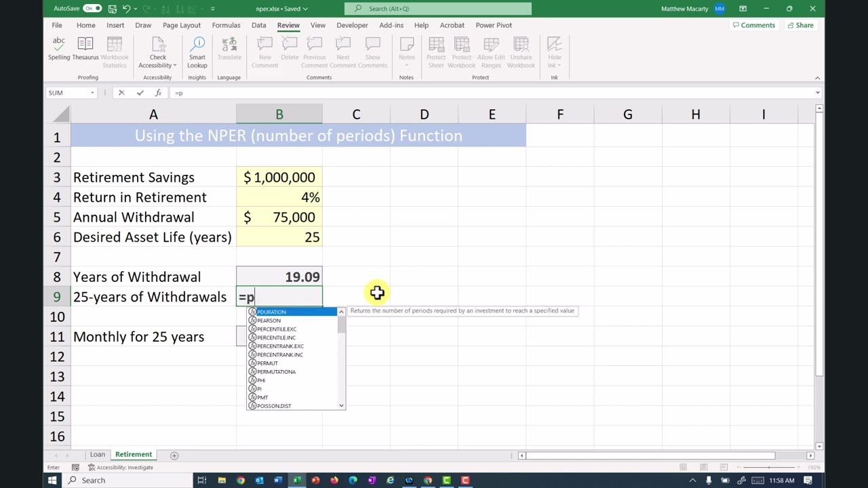This screenshot has width=868, height=488.
Task: Open the File menu
Action: click(x=57, y=25)
